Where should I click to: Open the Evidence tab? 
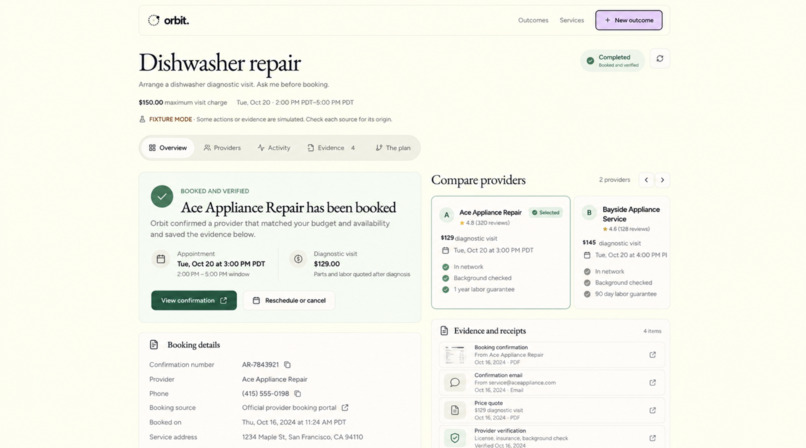(x=332, y=148)
